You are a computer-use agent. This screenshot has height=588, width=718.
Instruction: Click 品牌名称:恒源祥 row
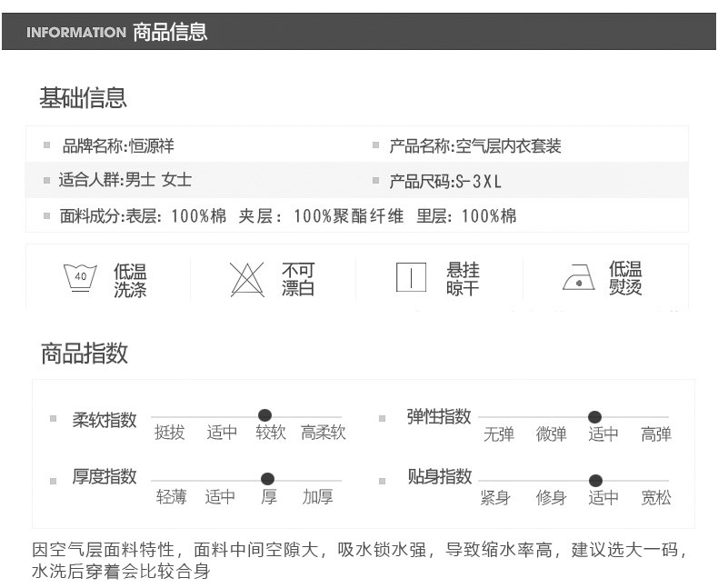click(x=118, y=146)
